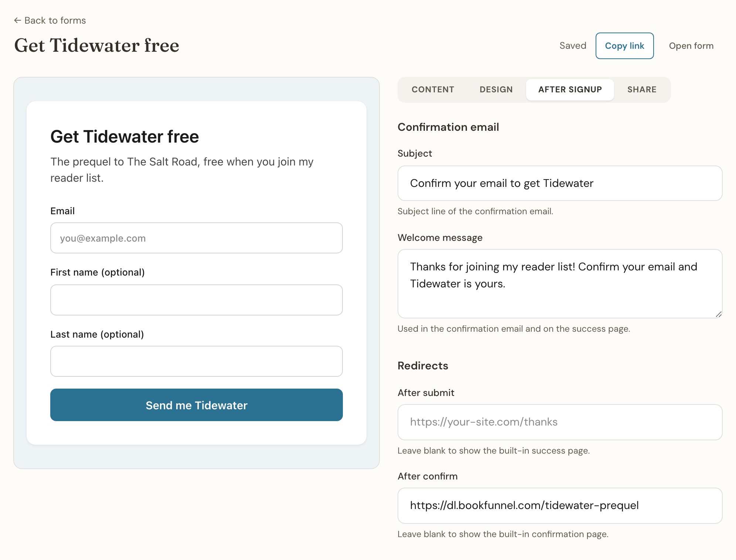Click the 'Last name (optional)' label
This screenshot has width=736, height=560.
coord(97,334)
